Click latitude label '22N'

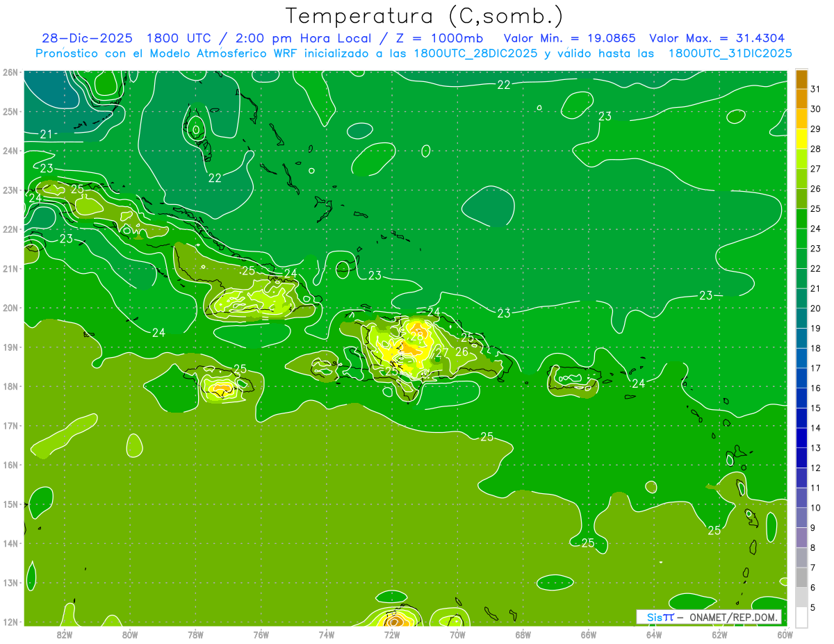coord(10,229)
